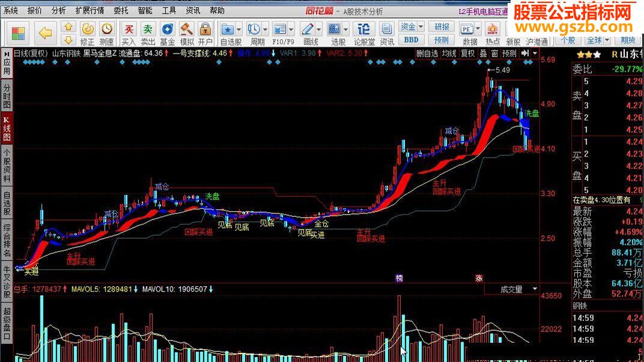
Task: Open the chart options dropdown next to 预测
Action: coord(534,54)
